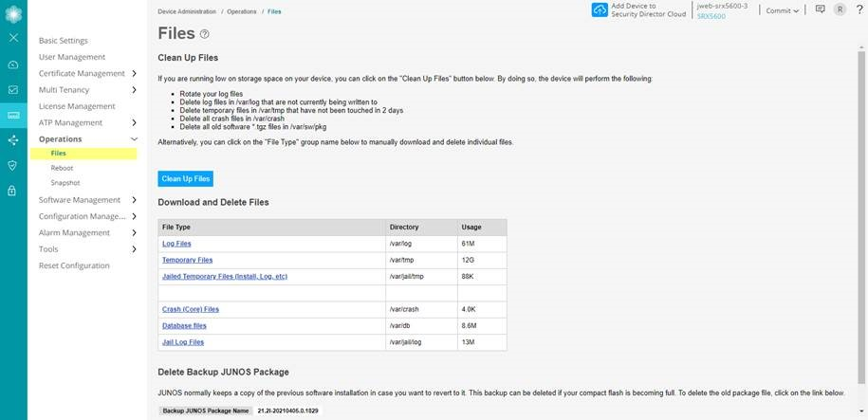Click the Files page help icon
This screenshot has width=868, height=420.
[205, 34]
